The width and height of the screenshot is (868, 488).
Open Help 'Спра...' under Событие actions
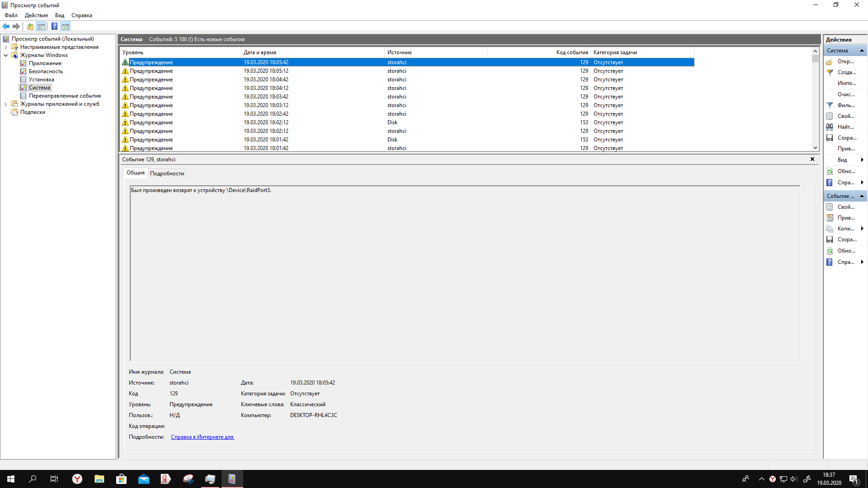tap(846, 262)
